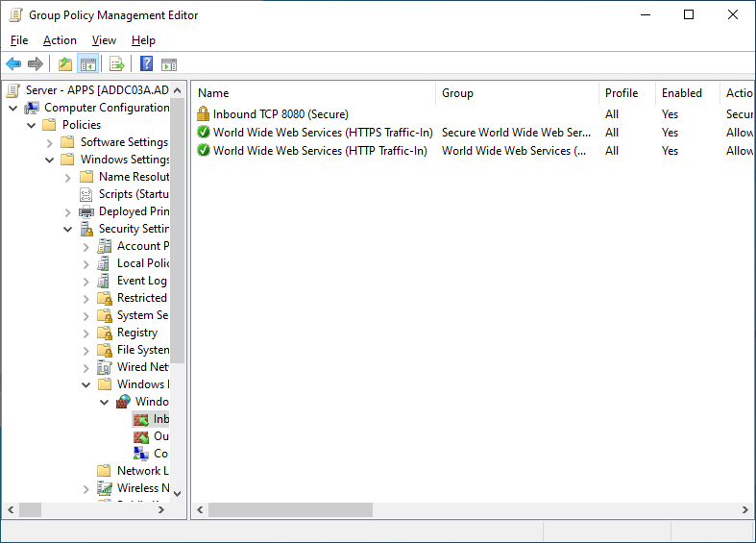This screenshot has height=543, width=756.
Task: Open the Action menu
Action: (60, 40)
